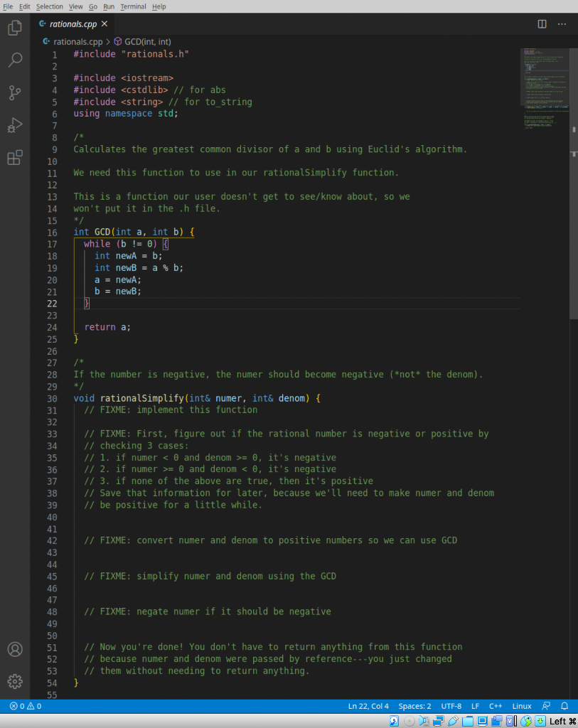Select the rationals.cpp editor tab

point(73,23)
